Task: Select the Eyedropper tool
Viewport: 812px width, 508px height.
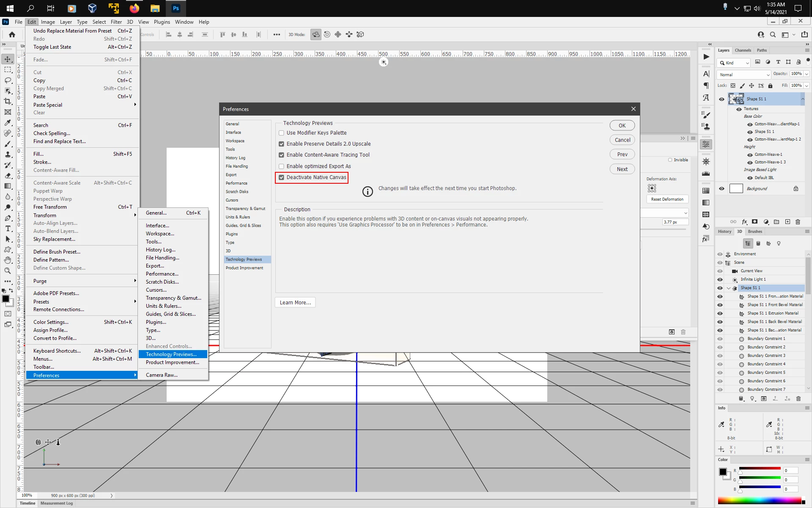Action: 8,123
